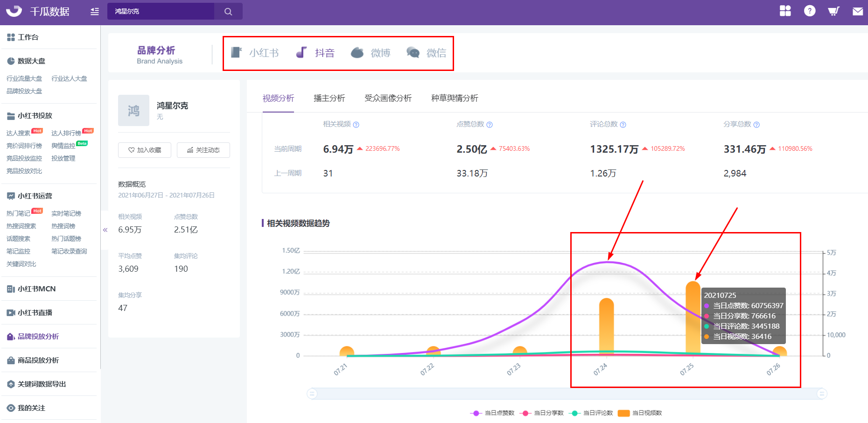Open 实时笔记榜 link

tap(66, 213)
